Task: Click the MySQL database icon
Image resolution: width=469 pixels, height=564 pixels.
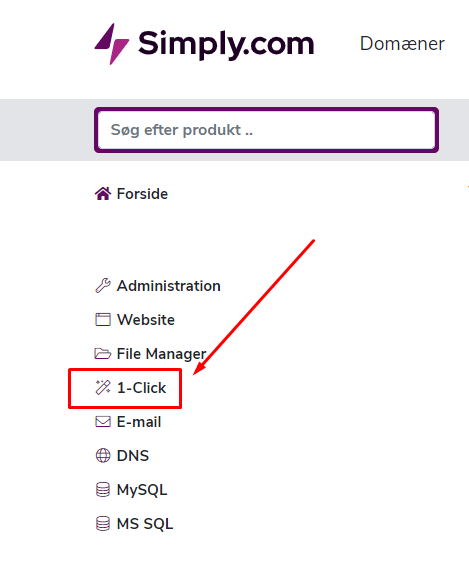Action: click(x=103, y=490)
